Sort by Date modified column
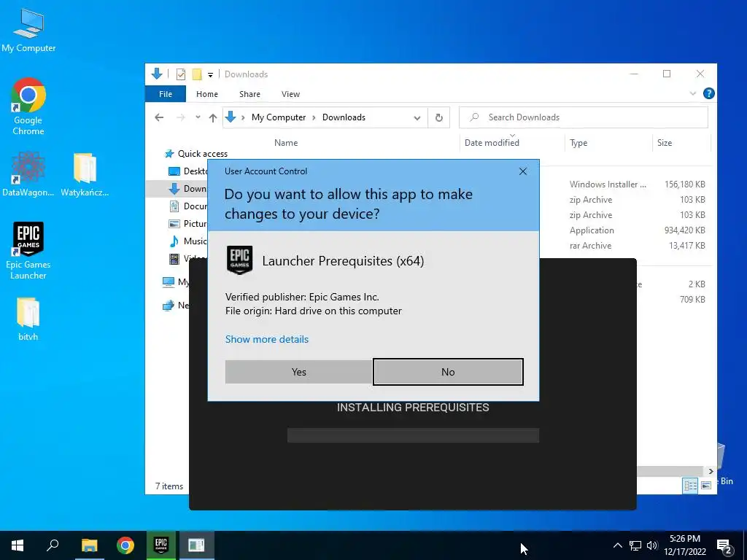Viewport: 747px width, 560px height. coord(492,142)
